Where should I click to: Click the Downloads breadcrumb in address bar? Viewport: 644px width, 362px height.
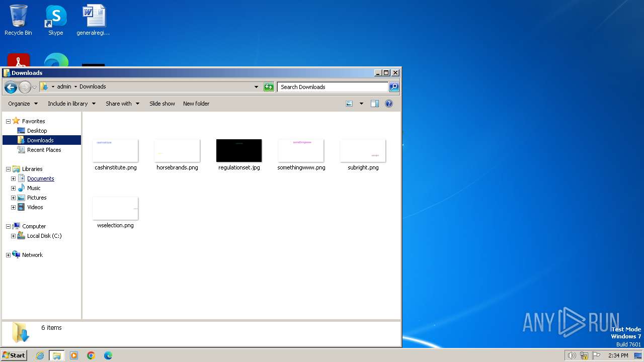pos(93,86)
